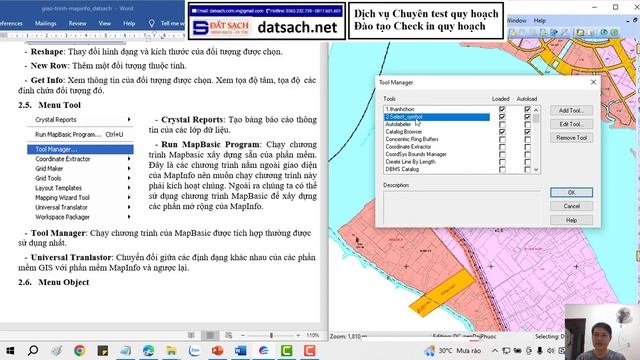The width and height of the screenshot is (640, 360).
Task: Click Description box in Tool Manager
Action: pos(462,207)
